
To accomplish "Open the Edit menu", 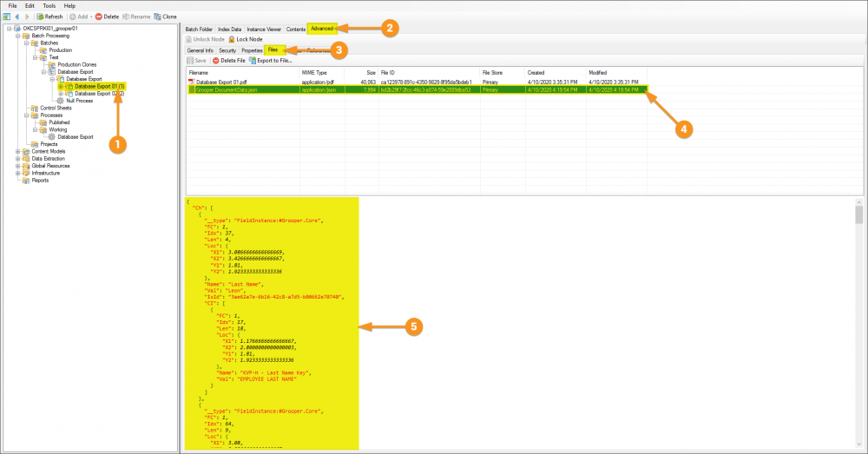I will pyautogui.click(x=30, y=5).
